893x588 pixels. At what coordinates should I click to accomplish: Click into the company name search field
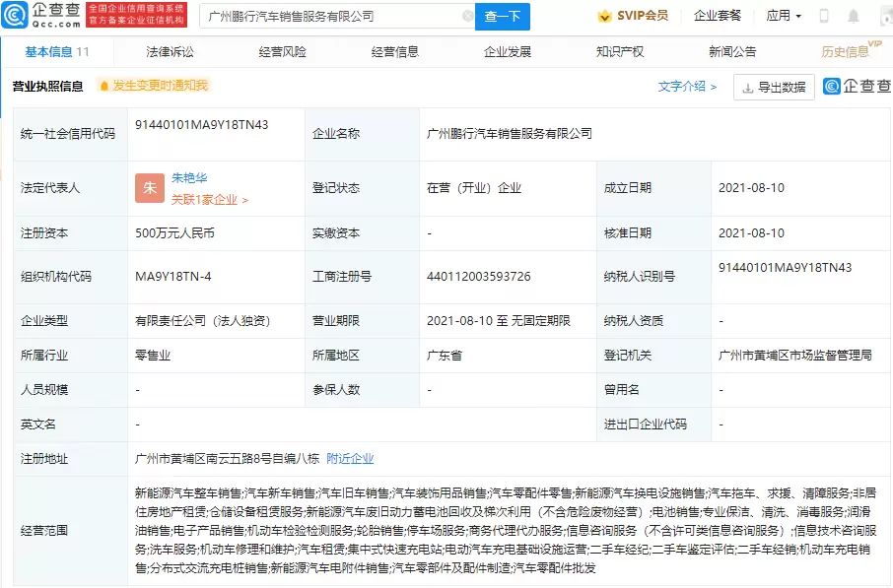pos(330,17)
